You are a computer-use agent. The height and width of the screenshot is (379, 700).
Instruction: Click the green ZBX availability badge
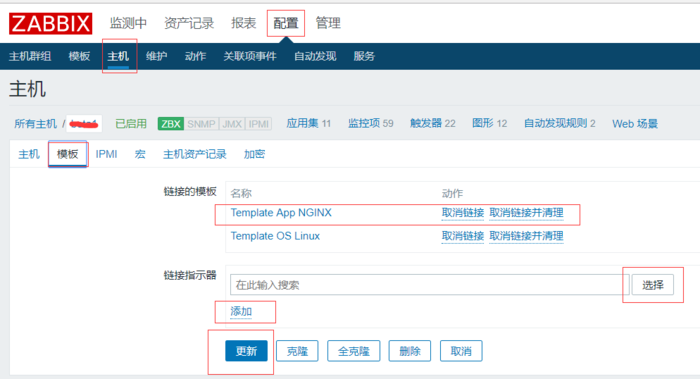tap(171, 124)
